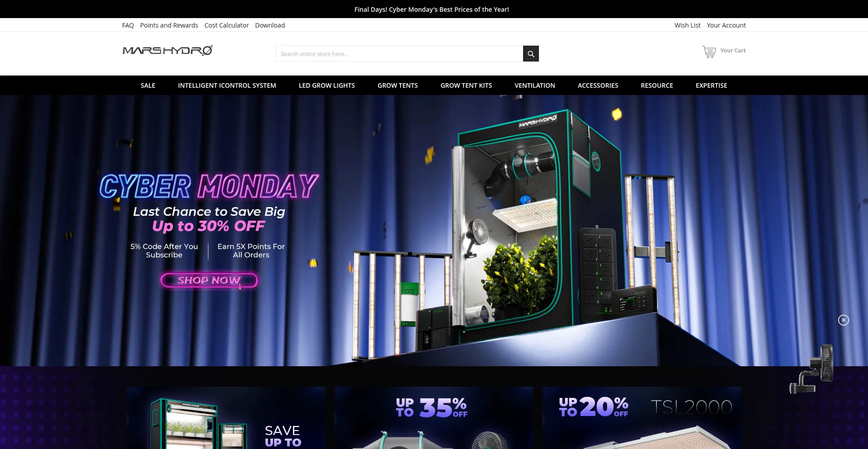Open the LED Grow Lights menu
868x449 pixels.
click(x=327, y=85)
